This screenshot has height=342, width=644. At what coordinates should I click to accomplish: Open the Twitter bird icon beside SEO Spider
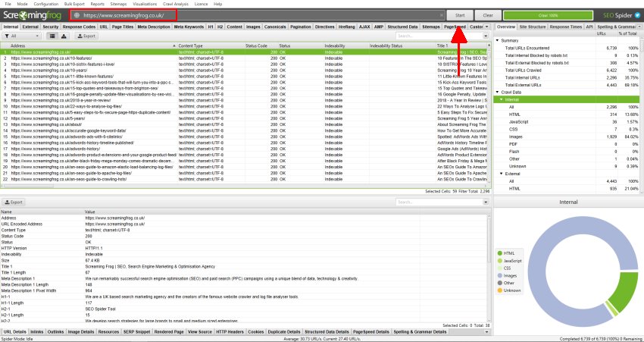pyautogui.click(x=637, y=15)
